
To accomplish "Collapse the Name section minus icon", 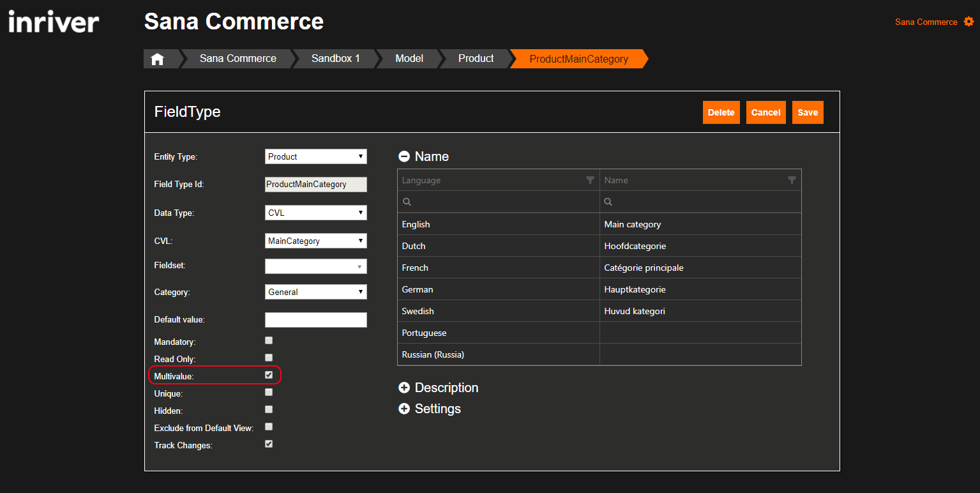I will (404, 156).
